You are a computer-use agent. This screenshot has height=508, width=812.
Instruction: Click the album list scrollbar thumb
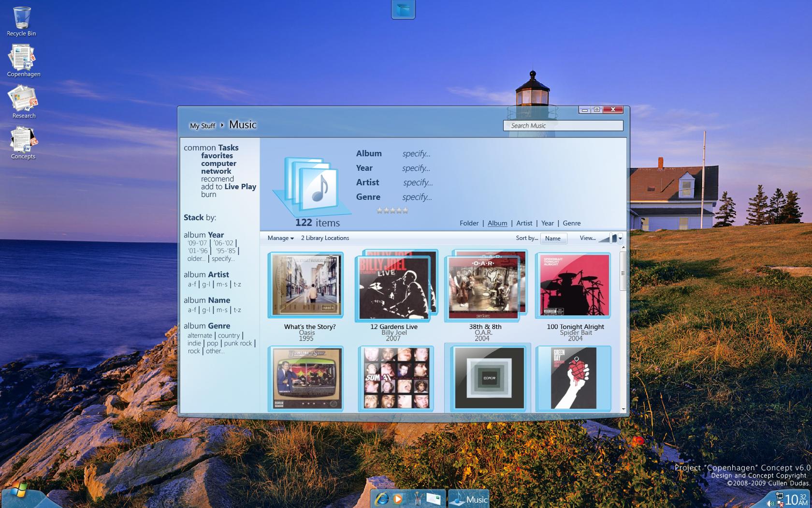pos(623,271)
